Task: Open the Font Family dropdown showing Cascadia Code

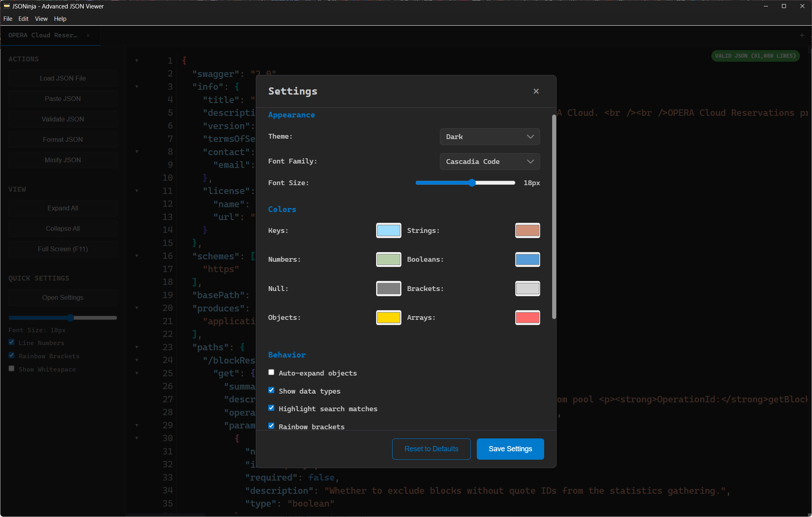Action: (x=490, y=162)
